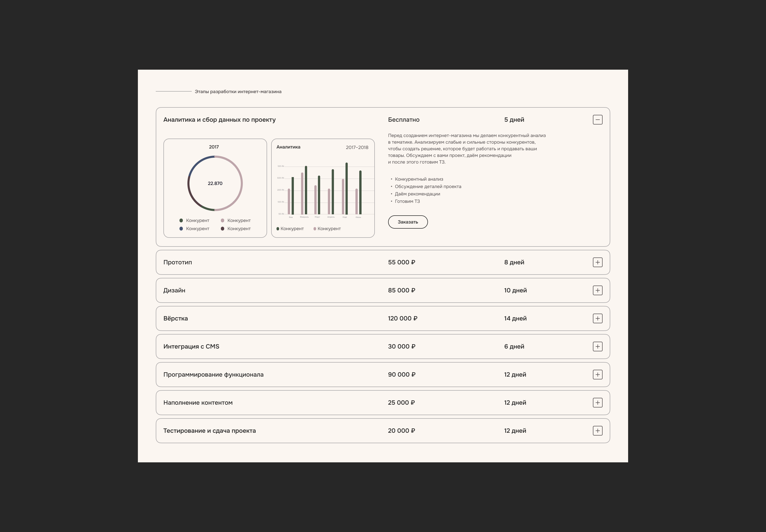
Task: Click the Аналитика и сбор данных heading
Action: 219,120
